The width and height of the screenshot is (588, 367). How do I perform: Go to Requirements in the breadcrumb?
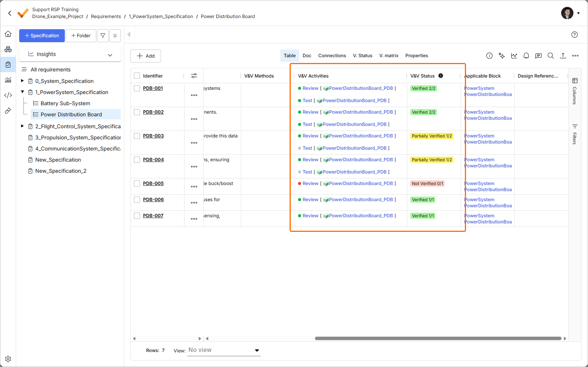(x=106, y=17)
